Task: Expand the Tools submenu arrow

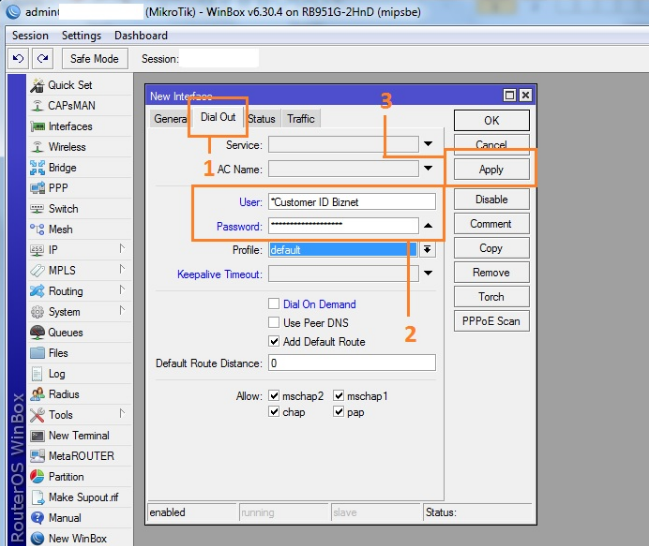Action: (x=122, y=414)
